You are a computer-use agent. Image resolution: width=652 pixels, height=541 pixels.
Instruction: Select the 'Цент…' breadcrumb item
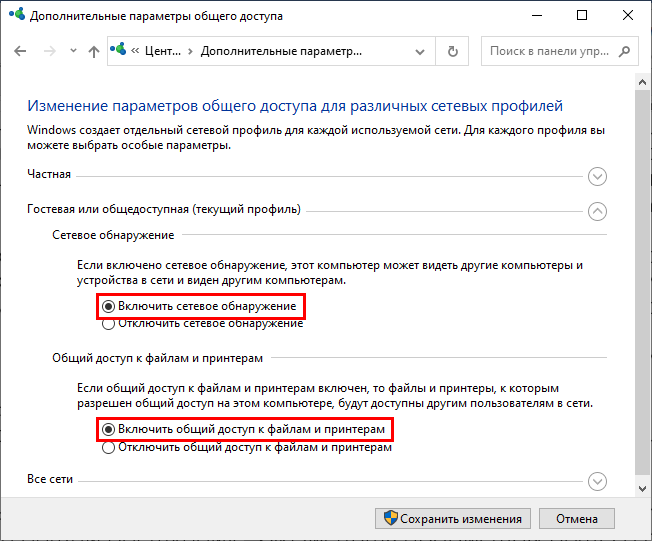click(x=163, y=51)
